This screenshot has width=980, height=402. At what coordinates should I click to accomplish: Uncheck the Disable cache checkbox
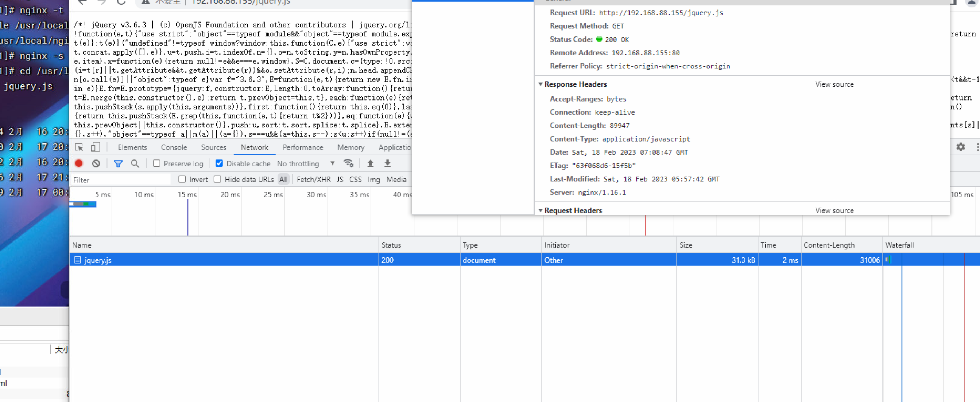[x=219, y=163]
